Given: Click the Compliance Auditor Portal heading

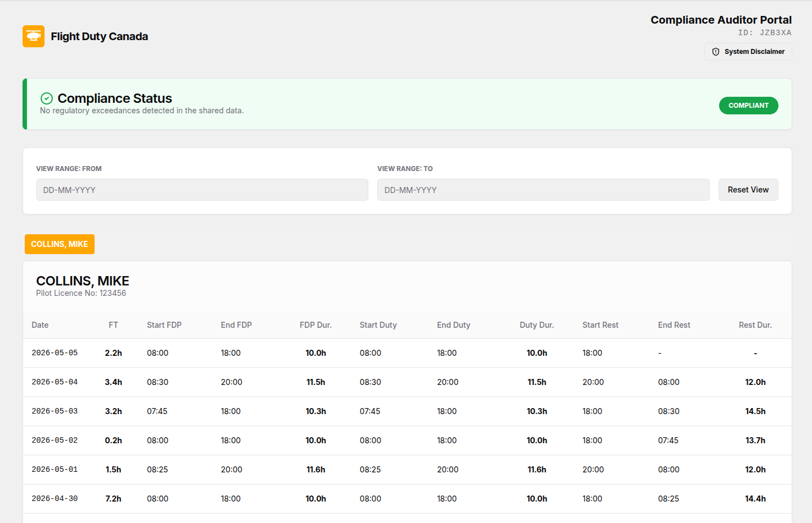Looking at the screenshot, I should pyautogui.click(x=721, y=20).
